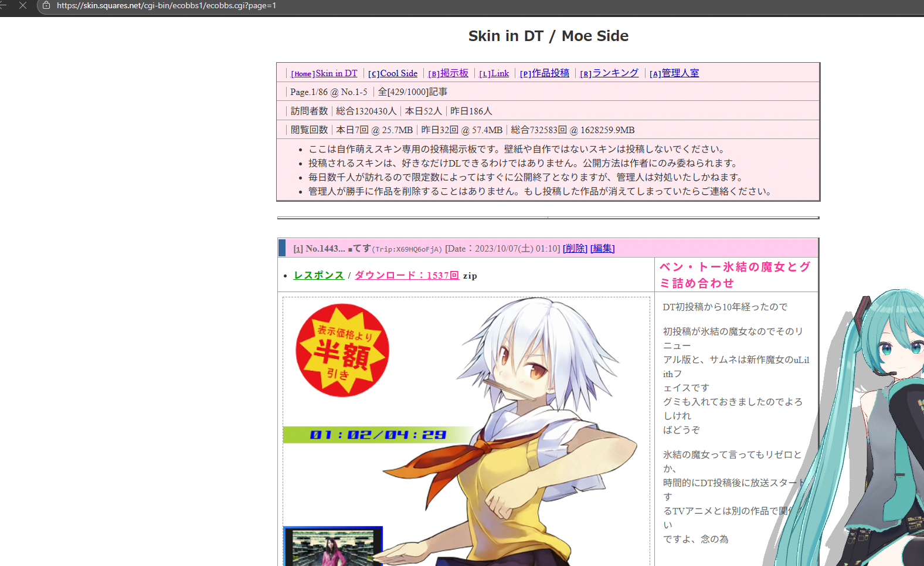Click the No.1443... post number text
This screenshot has height=566, width=924.
coord(325,249)
